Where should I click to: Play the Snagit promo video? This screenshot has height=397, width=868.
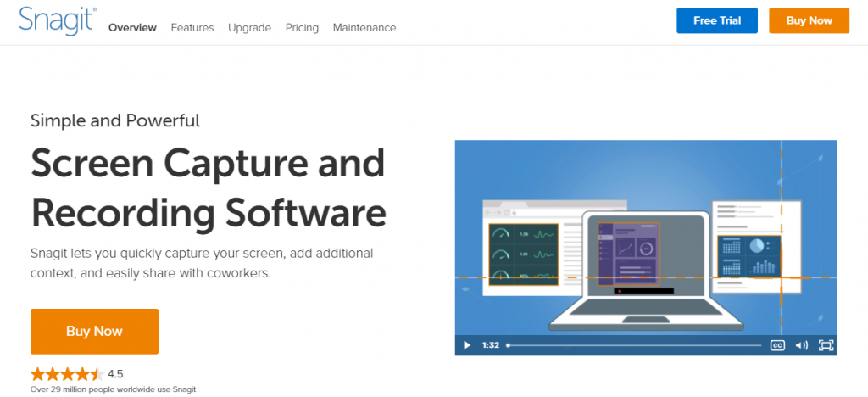tap(467, 345)
